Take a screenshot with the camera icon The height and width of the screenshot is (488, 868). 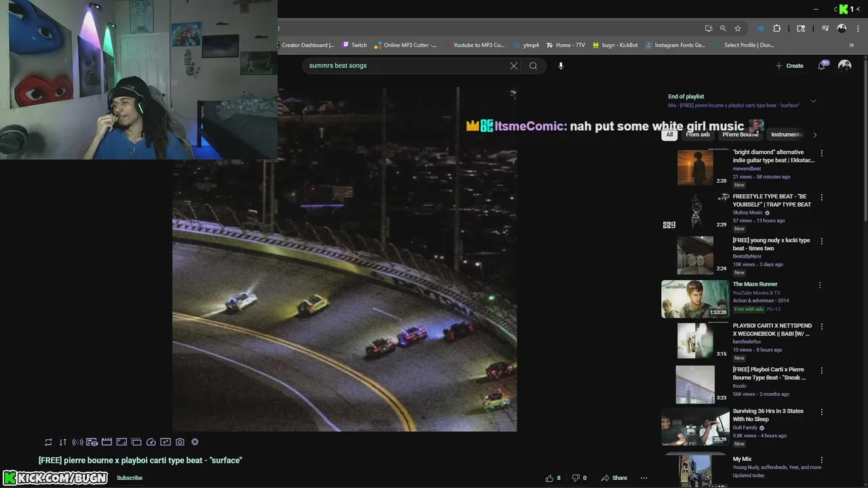point(180,442)
